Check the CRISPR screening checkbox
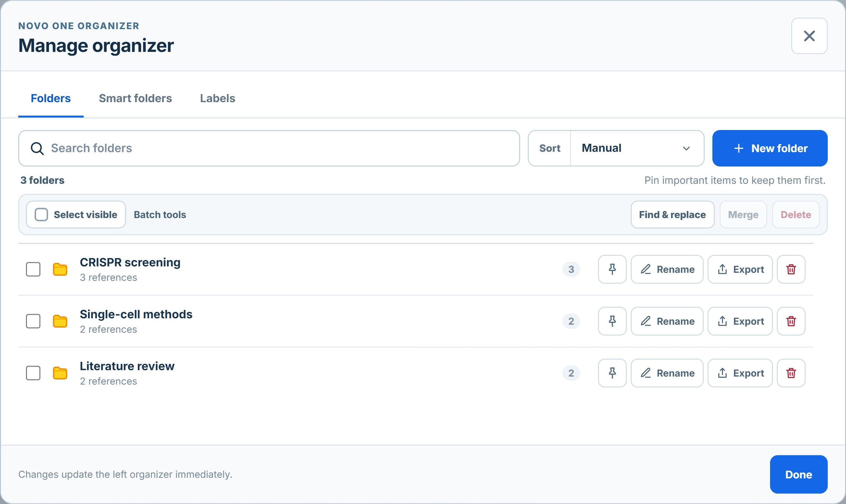Screen dimensions: 846x504 pyautogui.click(x=33, y=269)
